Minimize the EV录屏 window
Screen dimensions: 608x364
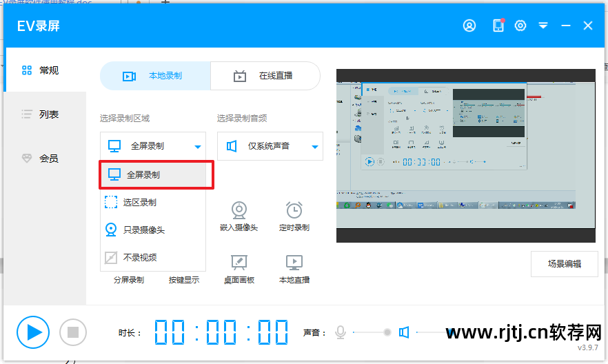(x=566, y=26)
